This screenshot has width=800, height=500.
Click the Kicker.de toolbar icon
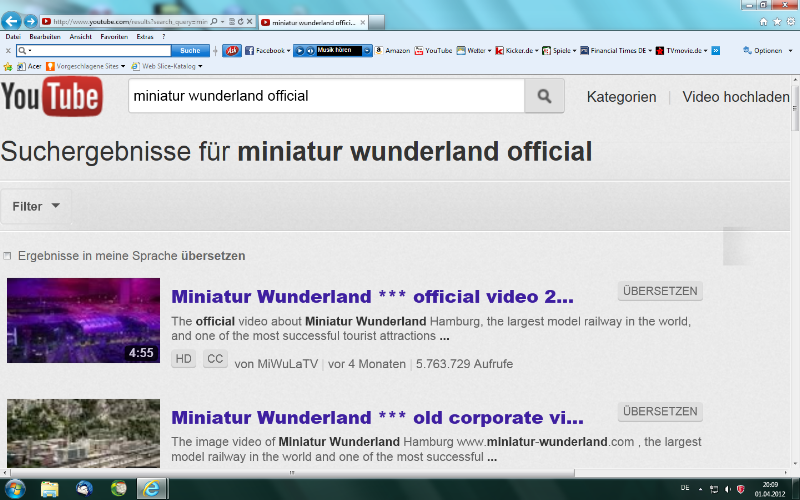click(516, 50)
